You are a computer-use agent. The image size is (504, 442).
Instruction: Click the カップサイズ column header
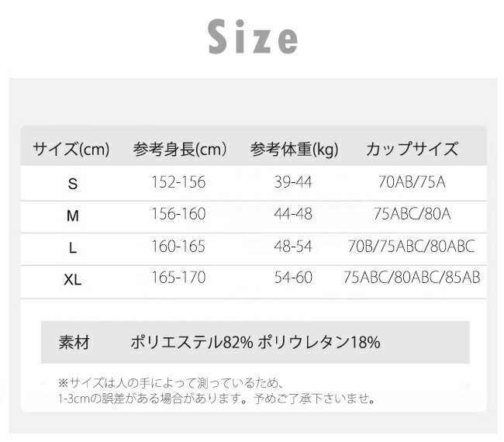coord(412,150)
